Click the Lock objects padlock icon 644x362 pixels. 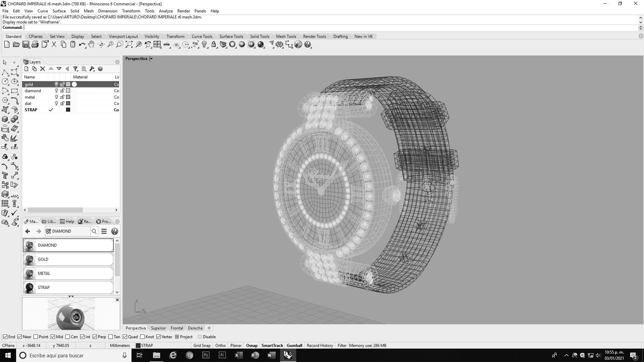click(213, 44)
